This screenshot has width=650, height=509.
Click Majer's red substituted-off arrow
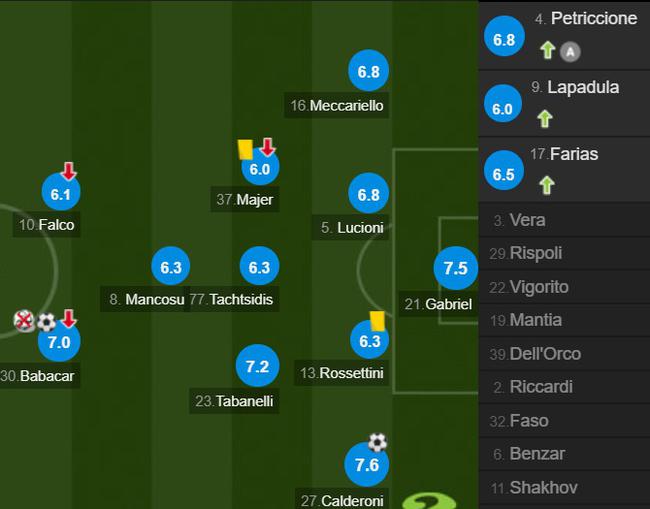pyautogui.click(x=268, y=147)
